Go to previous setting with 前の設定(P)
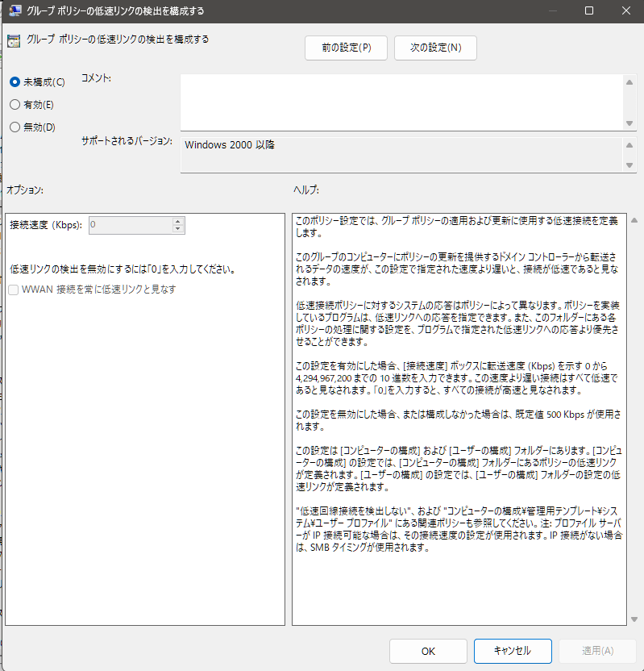Screen dimensions: 644x671 [x=346, y=48]
